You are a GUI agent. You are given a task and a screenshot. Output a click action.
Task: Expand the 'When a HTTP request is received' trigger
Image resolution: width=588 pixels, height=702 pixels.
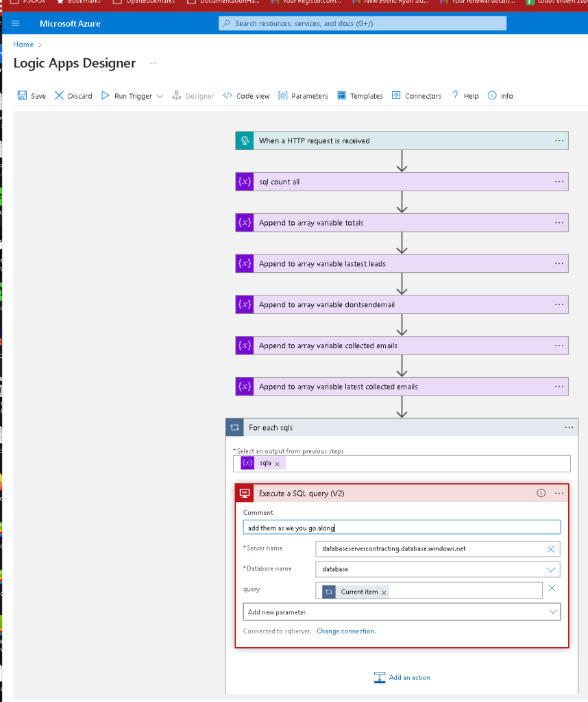pyautogui.click(x=402, y=141)
